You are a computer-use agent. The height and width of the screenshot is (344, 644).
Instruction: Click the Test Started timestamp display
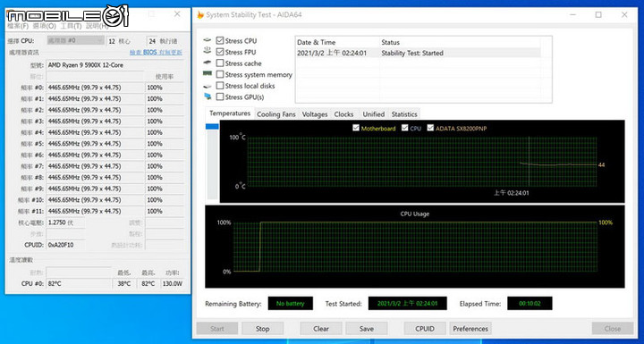408,304
